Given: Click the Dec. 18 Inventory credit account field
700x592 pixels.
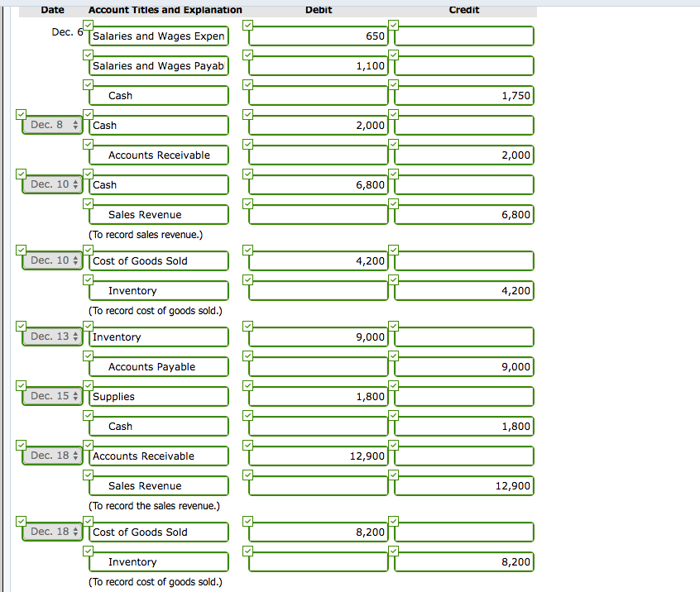Looking at the screenshot, I should [159, 562].
